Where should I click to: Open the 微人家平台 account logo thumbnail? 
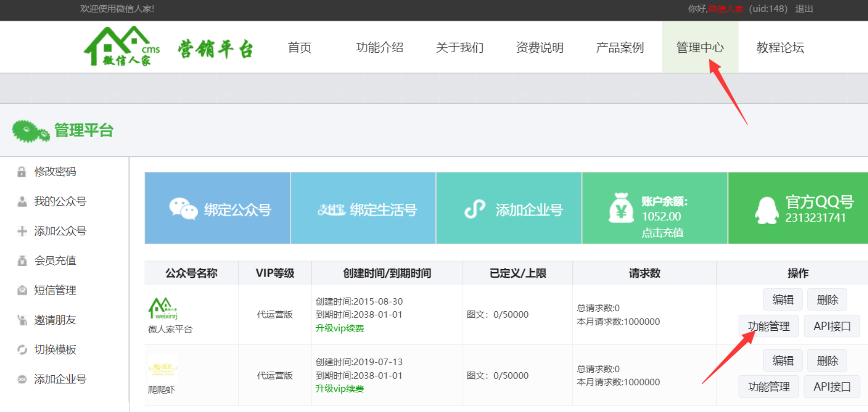[163, 308]
